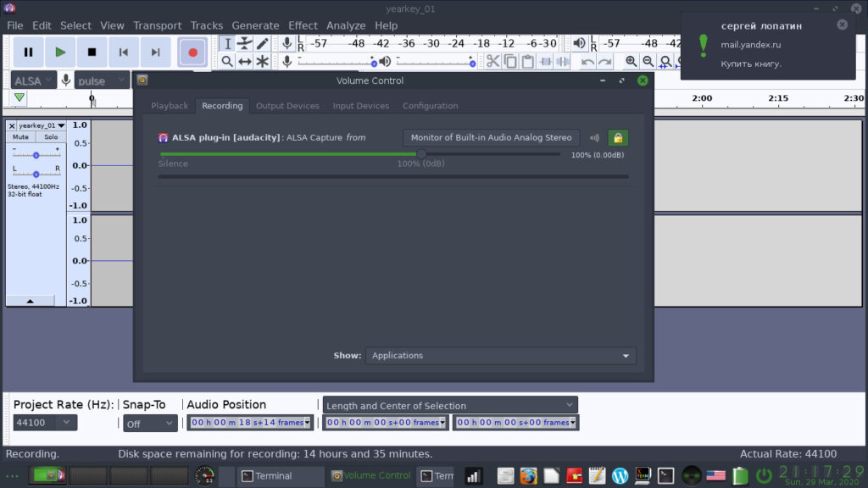
Task: Switch to Output Devices tab
Action: [x=287, y=106]
